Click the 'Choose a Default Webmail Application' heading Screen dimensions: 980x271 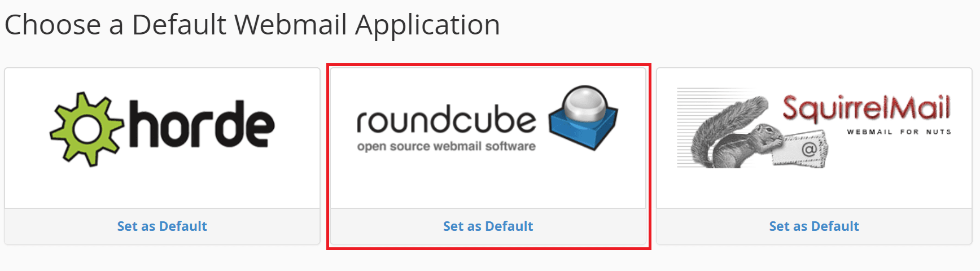[252, 25]
